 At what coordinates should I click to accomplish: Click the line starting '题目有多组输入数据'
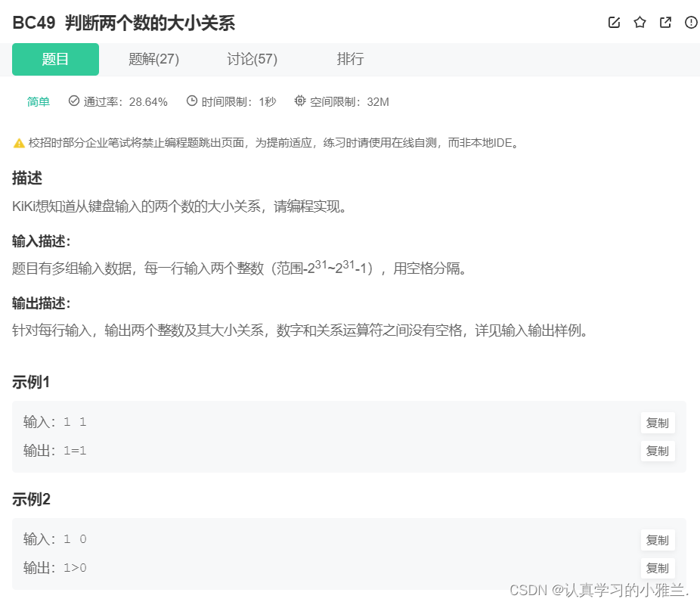coord(240,268)
